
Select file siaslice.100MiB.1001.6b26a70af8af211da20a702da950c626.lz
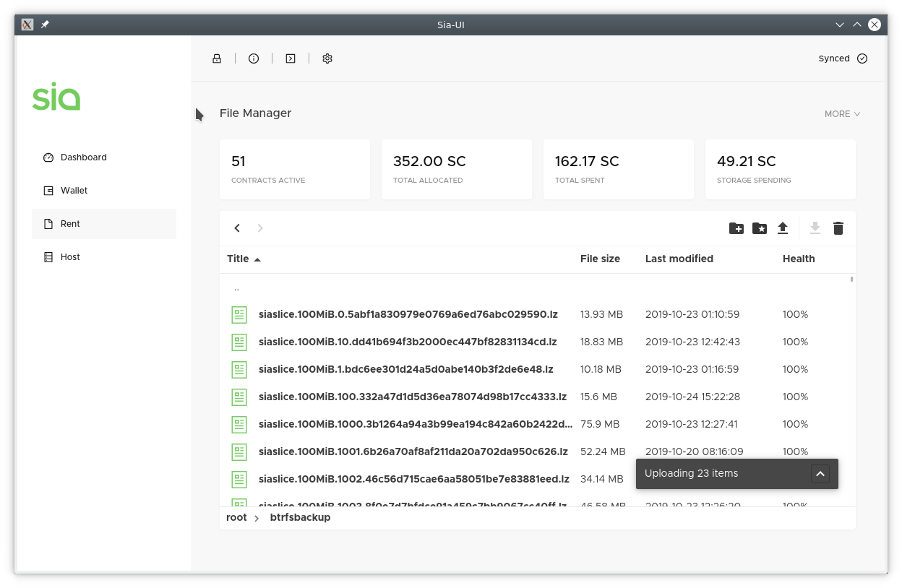click(413, 451)
